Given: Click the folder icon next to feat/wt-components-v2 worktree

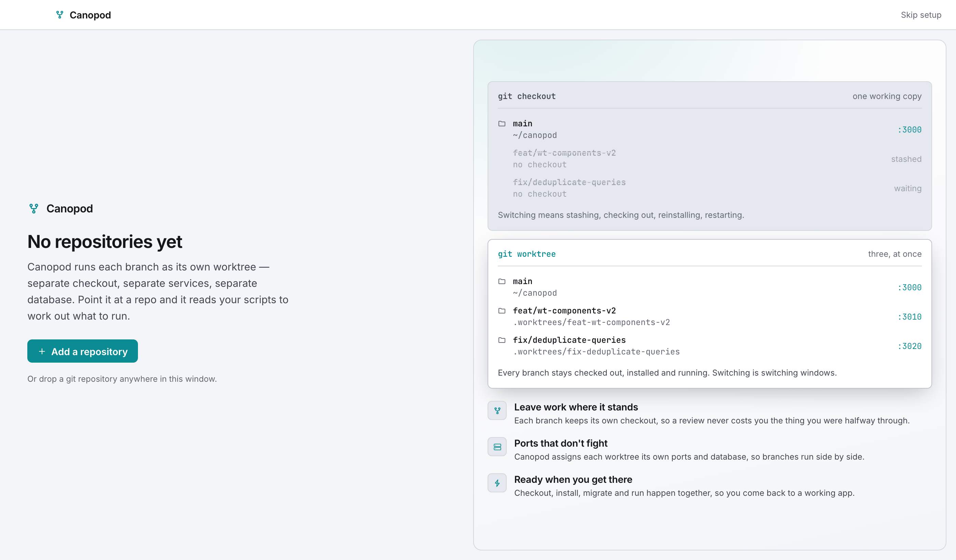Looking at the screenshot, I should 502,311.
